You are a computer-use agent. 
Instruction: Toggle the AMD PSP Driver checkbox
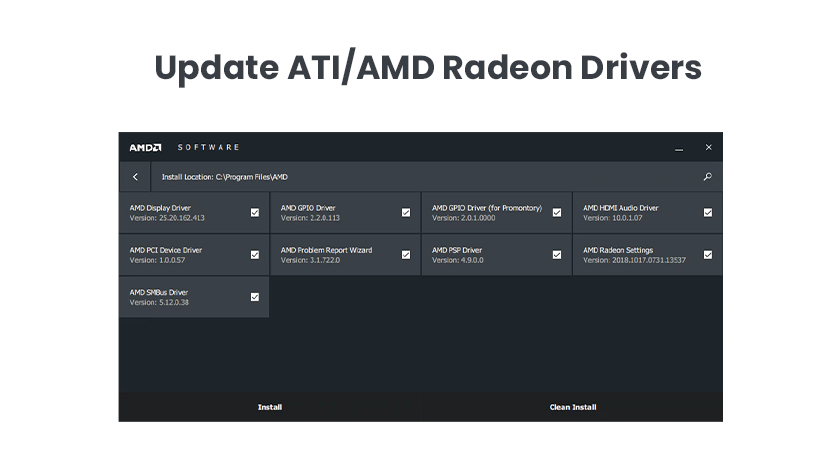(557, 255)
